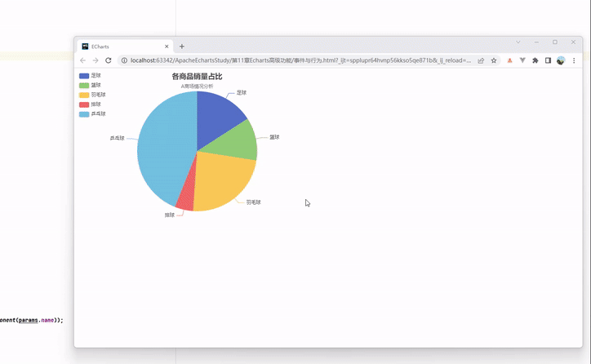Viewport: 591px width, 364px height.
Task: Click the 篮球 label beside the pie
Action: [x=274, y=137]
